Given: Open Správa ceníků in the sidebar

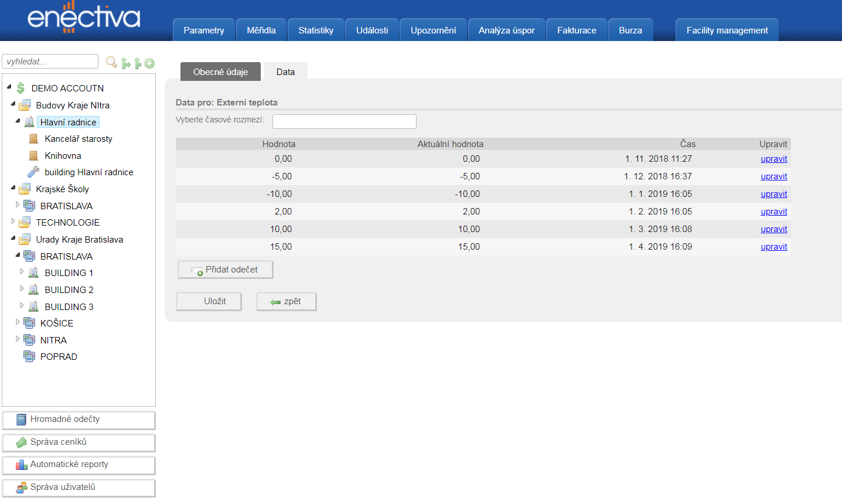Looking at the screenshot, I should (79, 442).
